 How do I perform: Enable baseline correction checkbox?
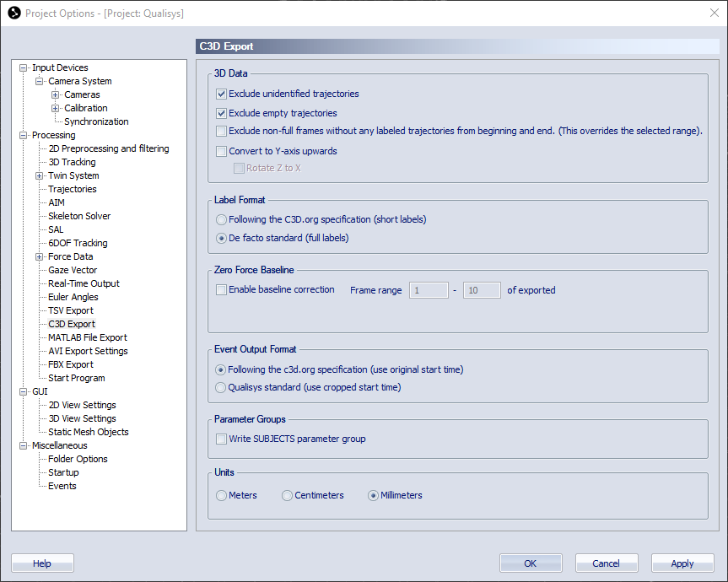click(222, 290)
